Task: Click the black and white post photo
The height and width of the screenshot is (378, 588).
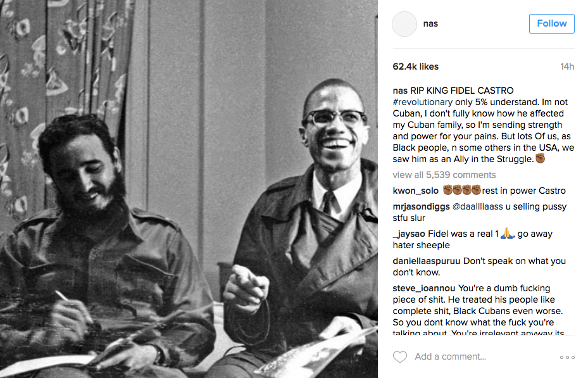Action: click(189, 189)
